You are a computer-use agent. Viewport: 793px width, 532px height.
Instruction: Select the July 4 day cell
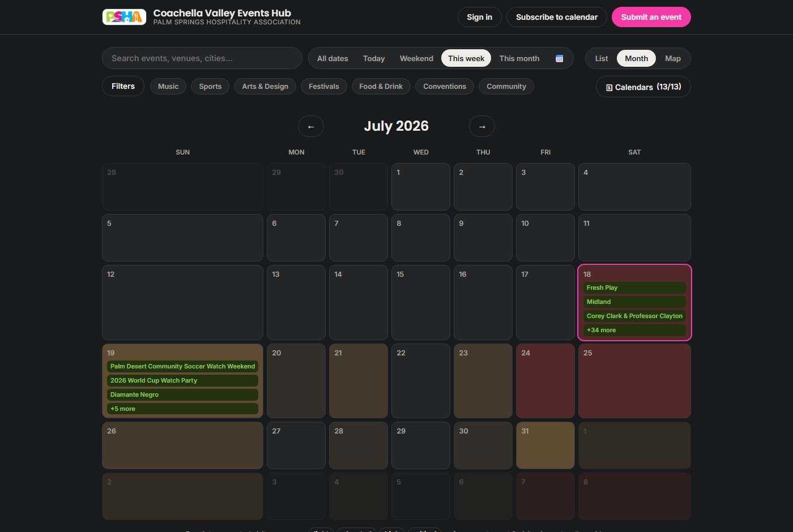tap(634, 187)
